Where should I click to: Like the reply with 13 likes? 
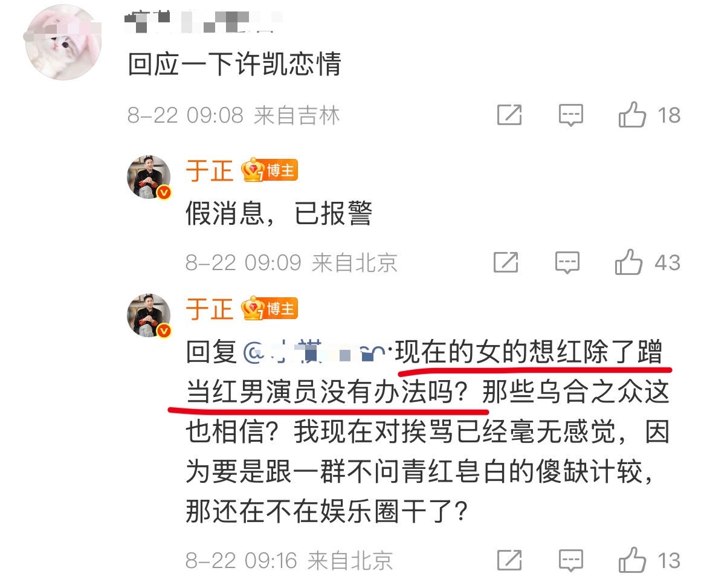tap(632, 560)
